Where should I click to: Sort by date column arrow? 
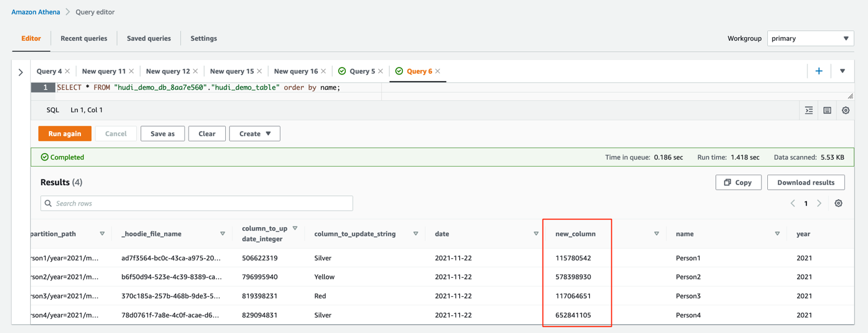point(536,233)
